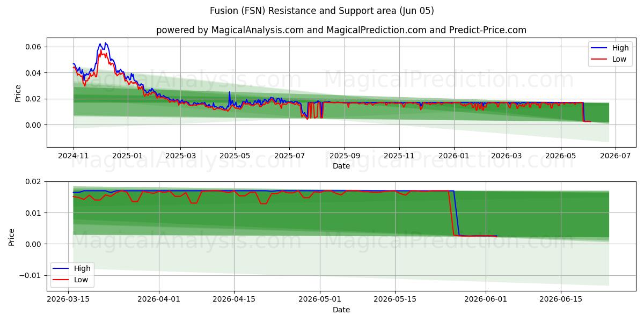This screenshot has width=644, height=322.
Task: Click the '2026-06-15' tick label on the bottom chart
Action: tap(561, 299)
